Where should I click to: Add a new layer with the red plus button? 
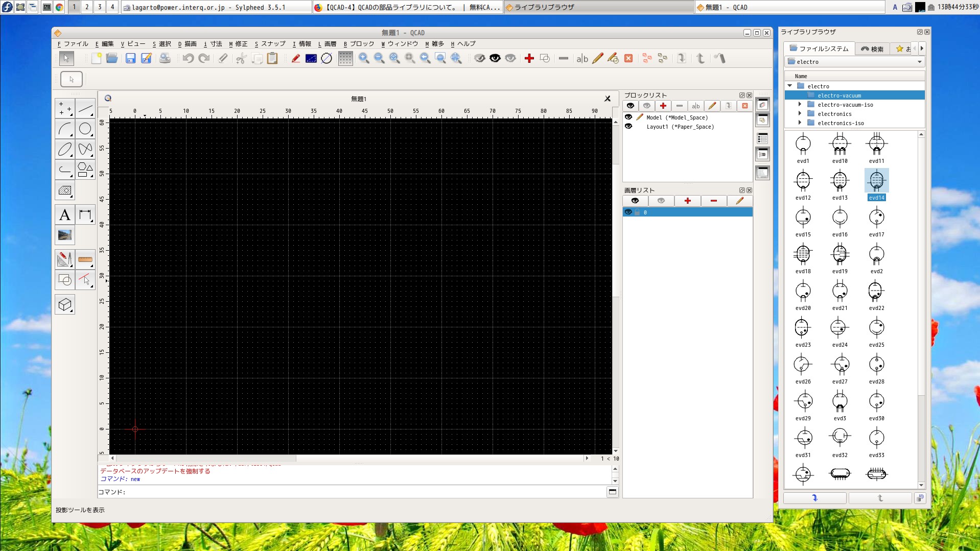pos(687,201)
